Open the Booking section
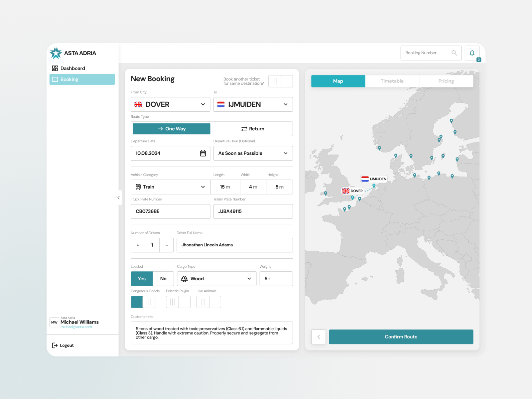Image resolution: width=532 pixels, height=399 pixels. tap(82, 79)
